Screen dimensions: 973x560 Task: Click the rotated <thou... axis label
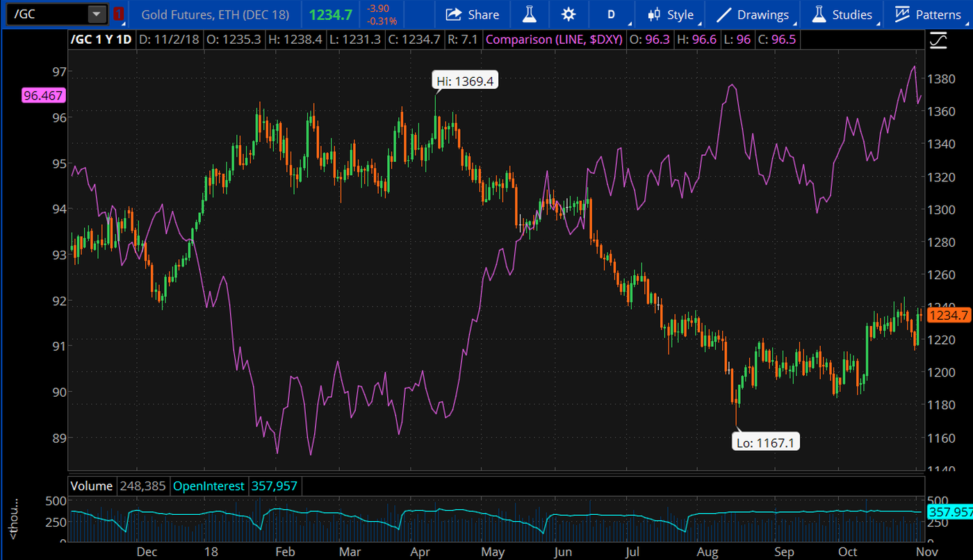[13, 520]
